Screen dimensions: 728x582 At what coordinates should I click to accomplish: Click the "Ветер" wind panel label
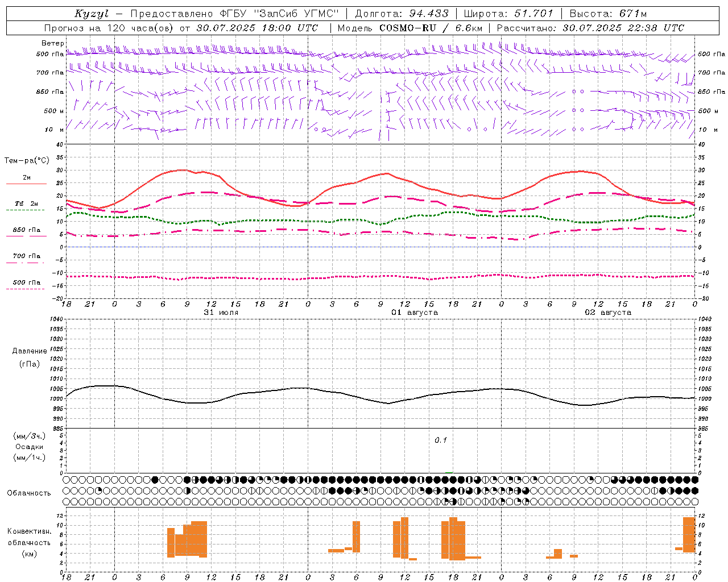coord(53,43)
